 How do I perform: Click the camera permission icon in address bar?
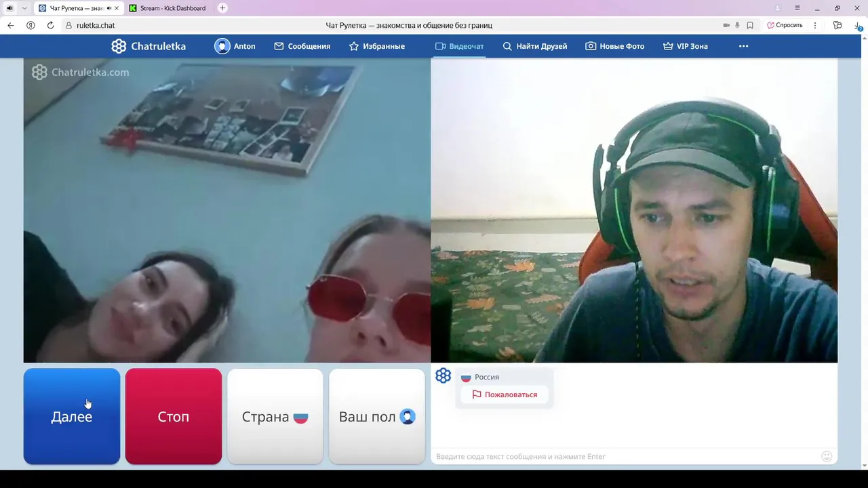(726, 25)
